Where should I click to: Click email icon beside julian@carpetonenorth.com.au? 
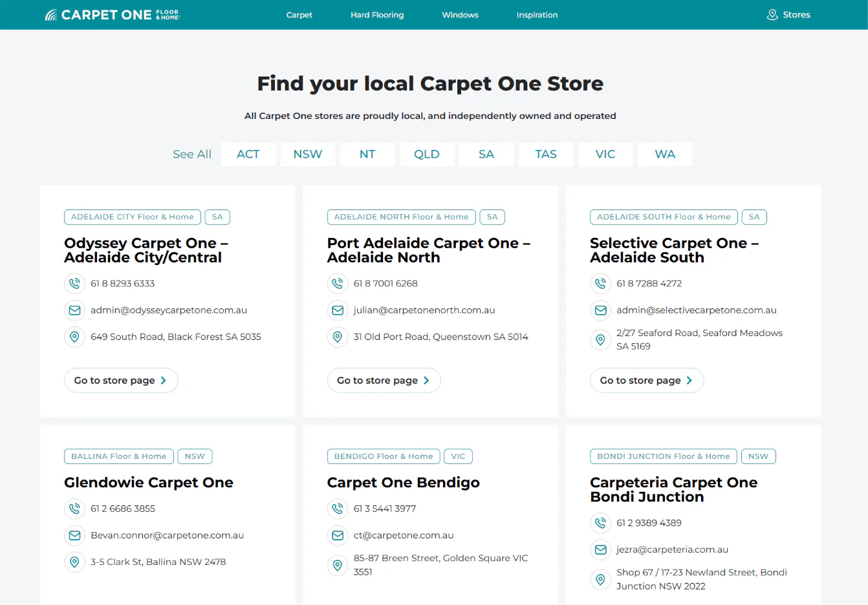tap(338, 310)
